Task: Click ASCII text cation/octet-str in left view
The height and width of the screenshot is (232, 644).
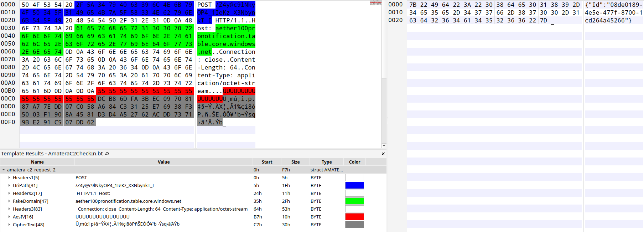Action: click(226, 83)
